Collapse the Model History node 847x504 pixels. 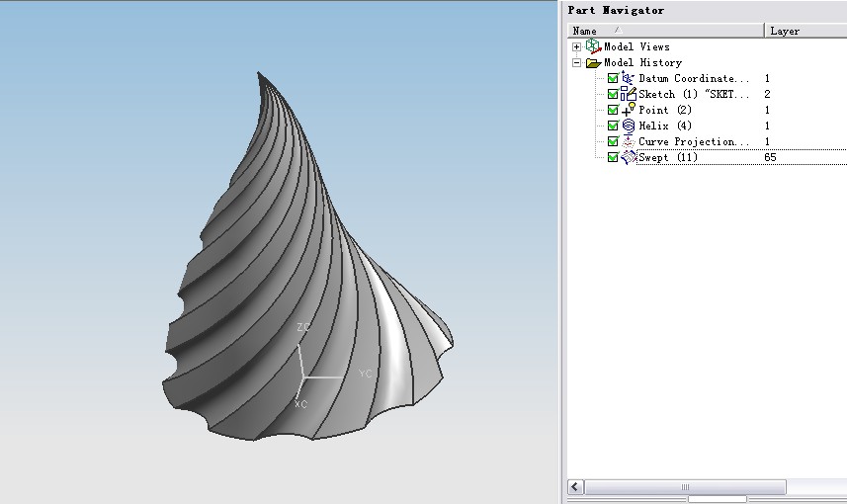pyautogui.click(x=576, y=62)
